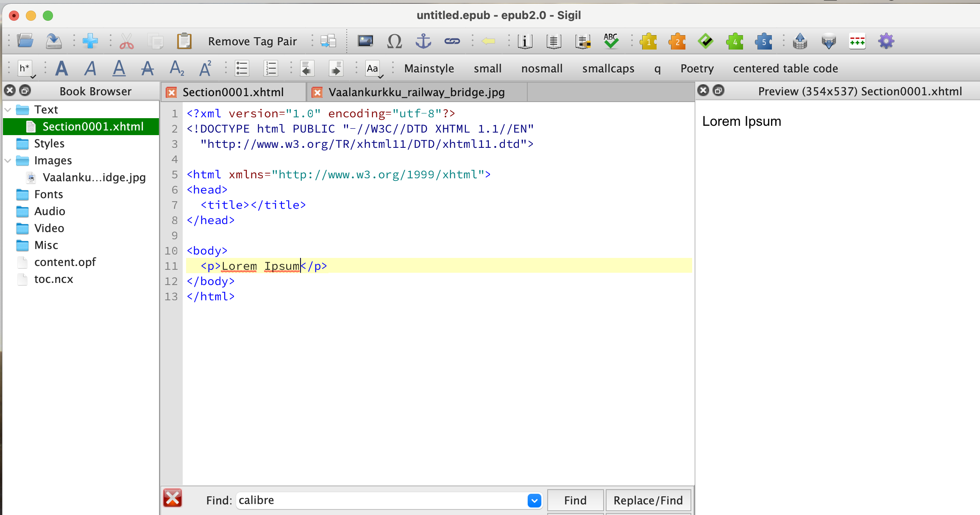The height and width of the screenshot is (515, 980).
Task: Toggle Underline formatting
Action: tap(119, 68)
